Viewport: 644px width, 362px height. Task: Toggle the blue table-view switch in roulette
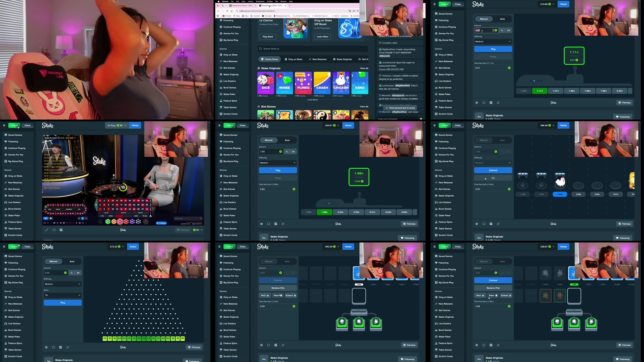point(45,218)
